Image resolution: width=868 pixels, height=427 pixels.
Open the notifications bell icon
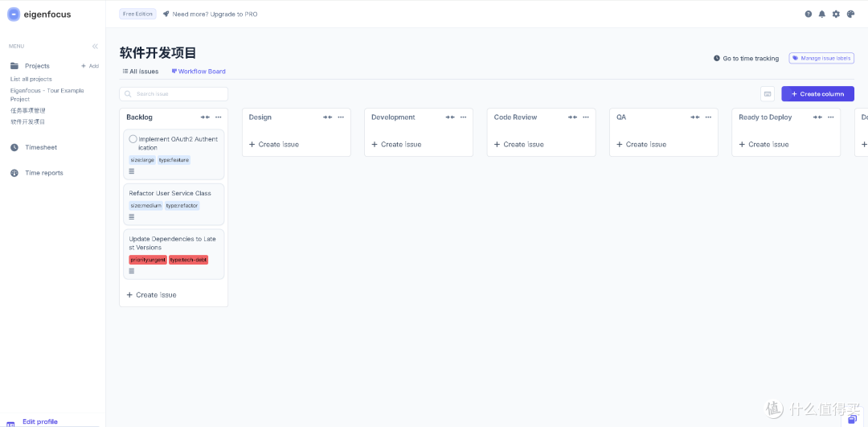[x=822, y=14]
